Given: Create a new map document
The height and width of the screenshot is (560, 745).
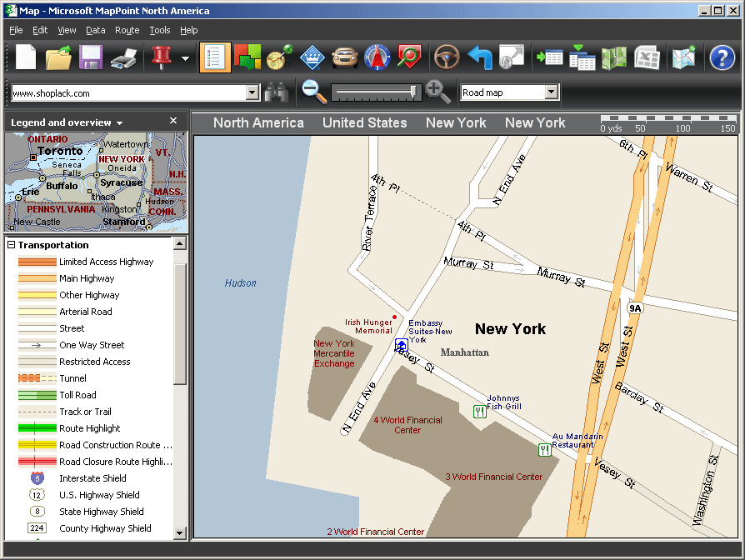Looking at the screenshot, I should click(x=26, y=57).
